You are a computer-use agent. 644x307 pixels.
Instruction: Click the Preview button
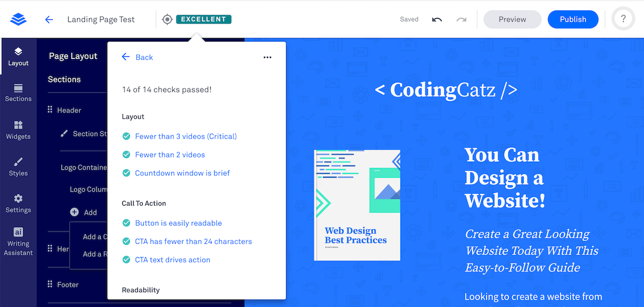(512, 19)
